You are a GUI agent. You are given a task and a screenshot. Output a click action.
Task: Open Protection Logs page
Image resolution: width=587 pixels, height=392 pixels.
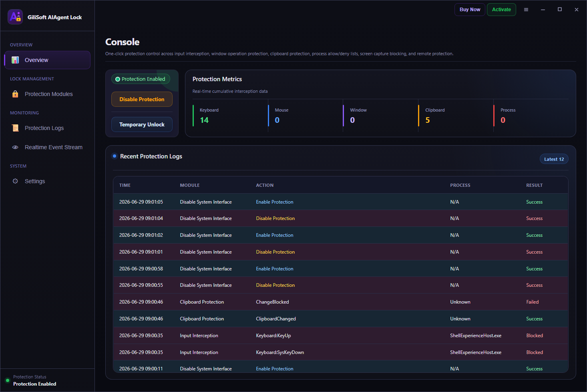pos(47,128)
